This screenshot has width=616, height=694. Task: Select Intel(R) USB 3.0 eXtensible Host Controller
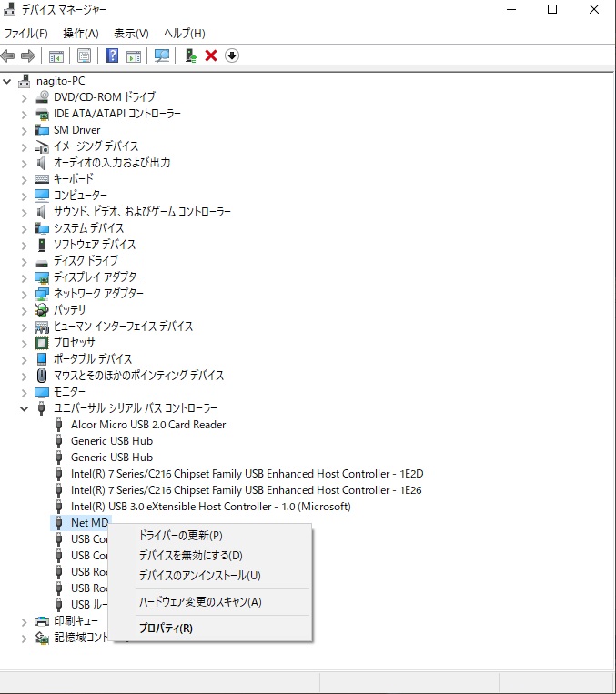(211, 507)
